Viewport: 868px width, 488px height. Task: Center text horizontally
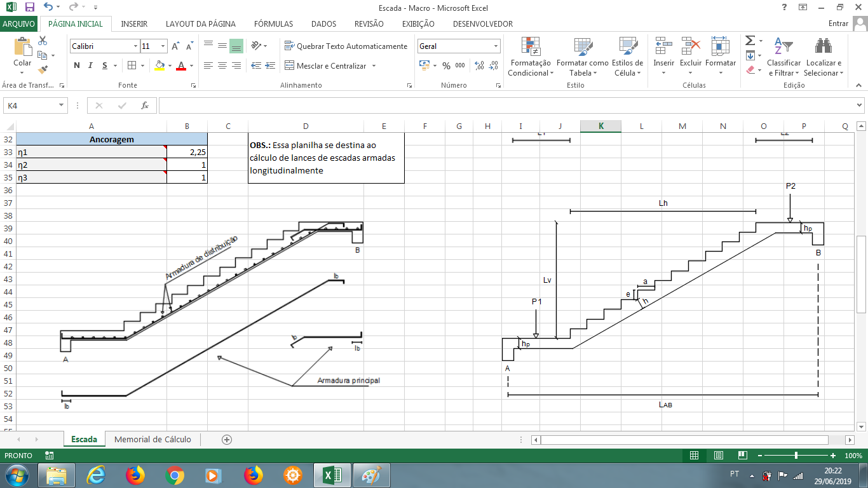coord(222,65)
